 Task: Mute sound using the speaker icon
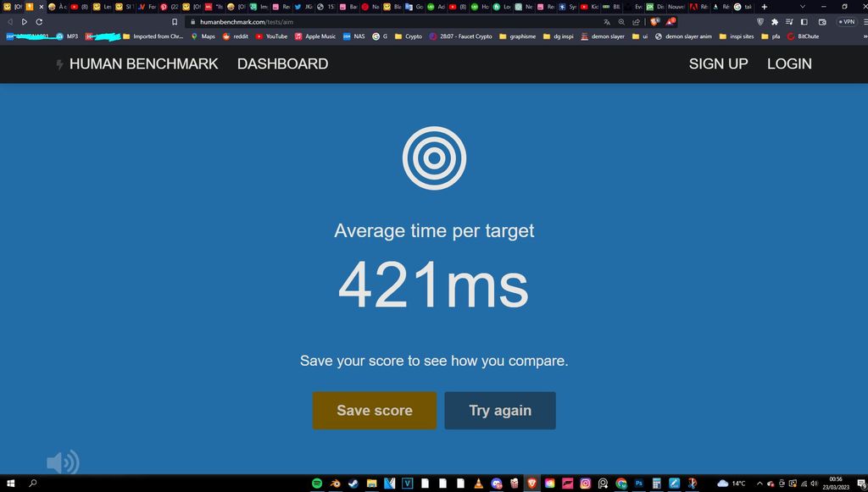62,462
